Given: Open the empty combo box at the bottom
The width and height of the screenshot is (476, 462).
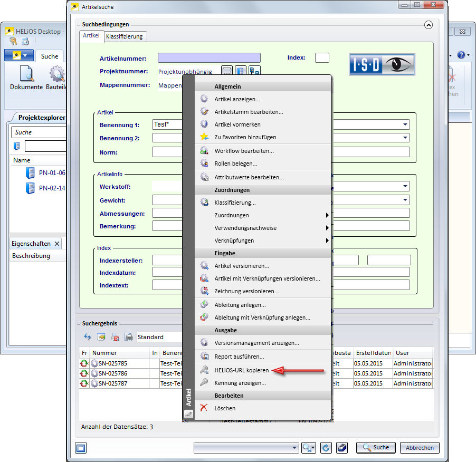Looking at the screenshot, I should (246, 448).
